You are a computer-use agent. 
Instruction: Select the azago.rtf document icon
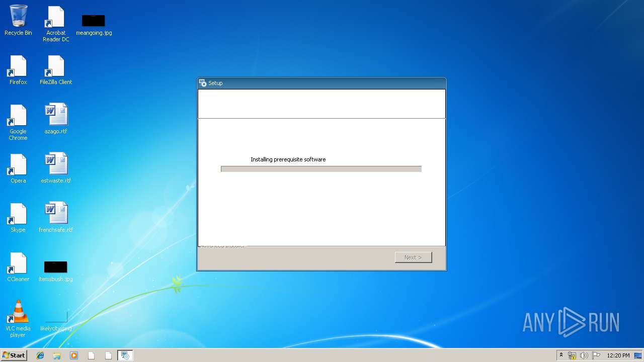[56, 119]
